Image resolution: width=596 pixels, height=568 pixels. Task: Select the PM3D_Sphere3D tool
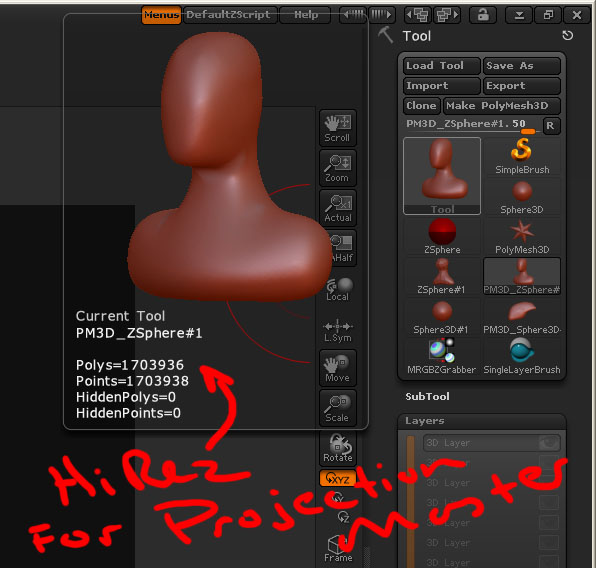(x=522, y=317)
